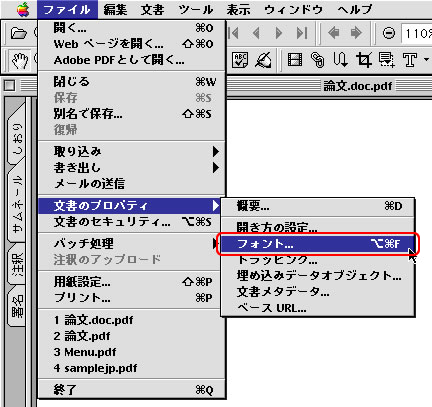Select the Link tool chain icon

(317, 60)
